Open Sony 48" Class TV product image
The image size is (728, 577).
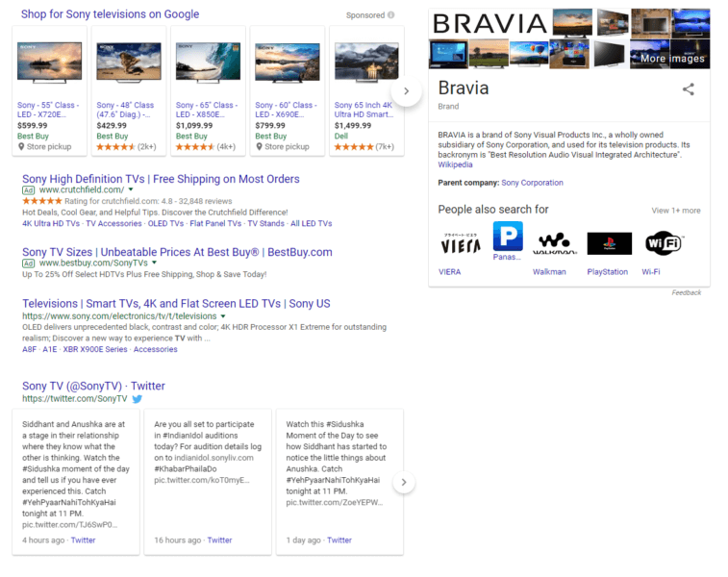point(129,63)
